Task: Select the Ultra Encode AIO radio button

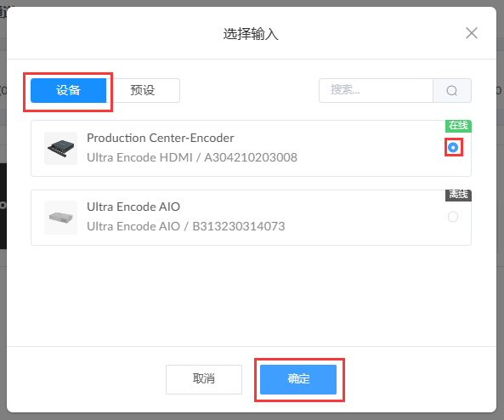Action: point(453,217)
